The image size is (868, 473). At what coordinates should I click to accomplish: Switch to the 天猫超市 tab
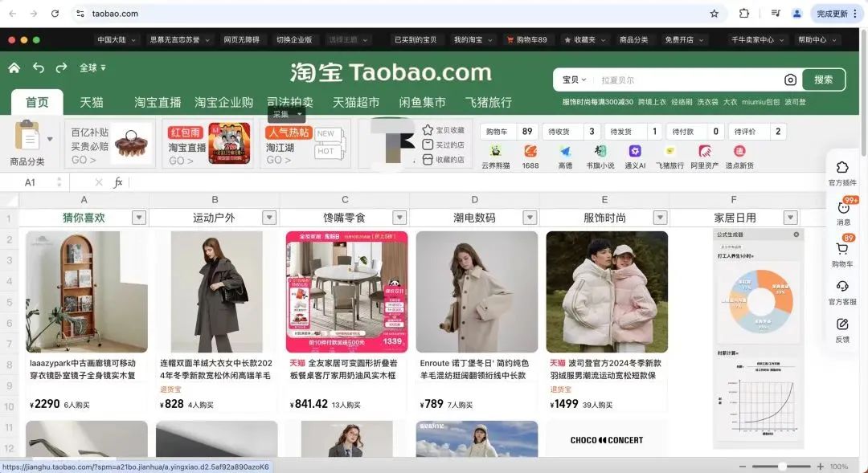(356, 102)
